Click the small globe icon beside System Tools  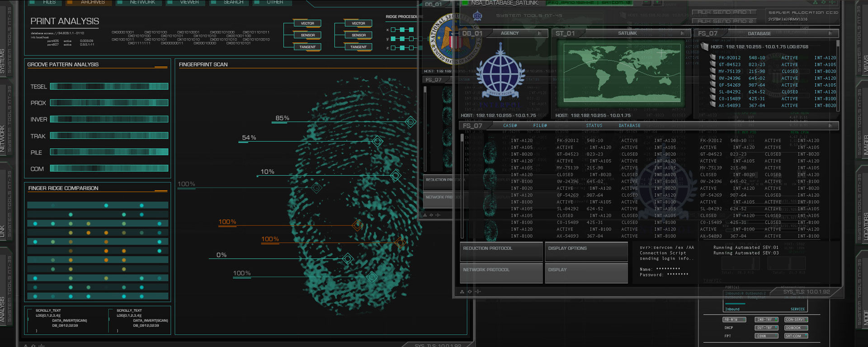pos(477,16)
